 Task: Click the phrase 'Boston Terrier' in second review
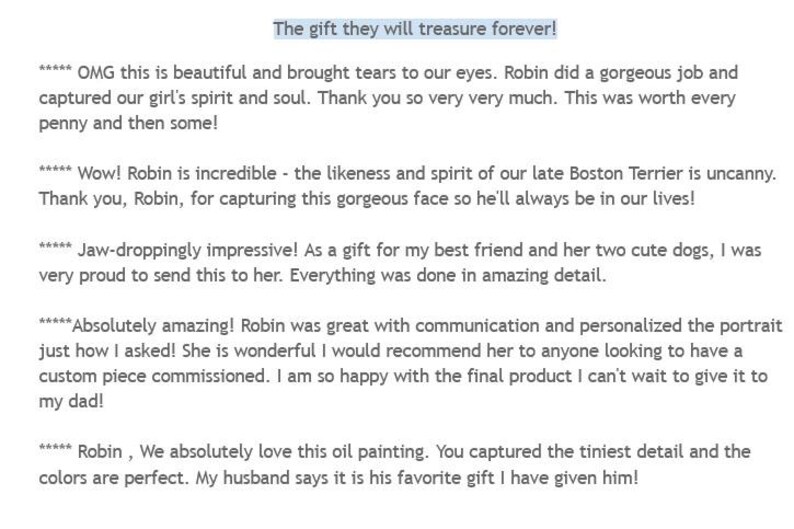(x=626, y=174)
